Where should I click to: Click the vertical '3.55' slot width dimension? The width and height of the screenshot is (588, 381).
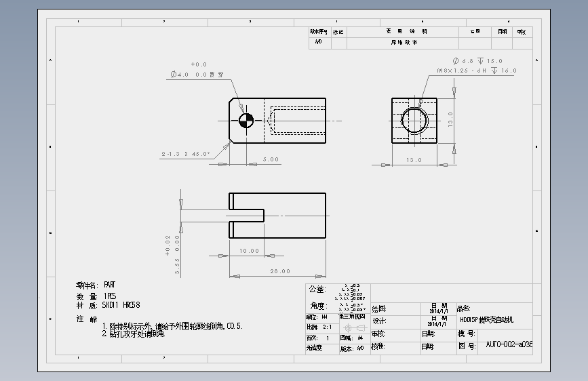click(x=178, y=266)
